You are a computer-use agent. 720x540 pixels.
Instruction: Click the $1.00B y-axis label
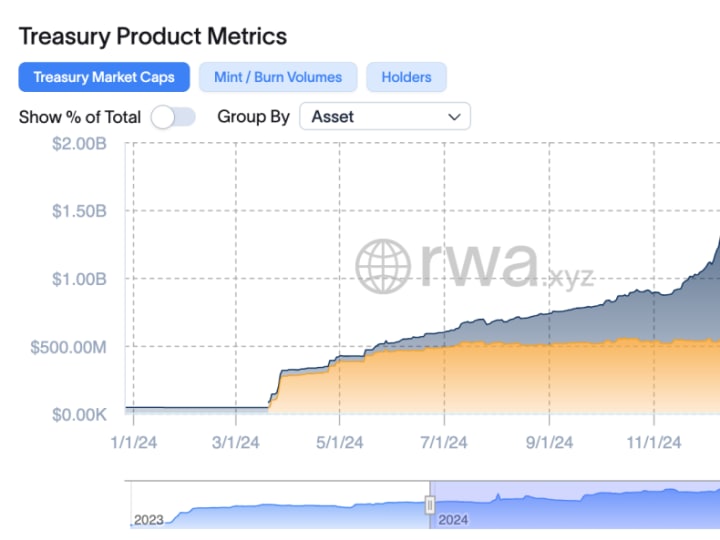click(x=79, y=279)
